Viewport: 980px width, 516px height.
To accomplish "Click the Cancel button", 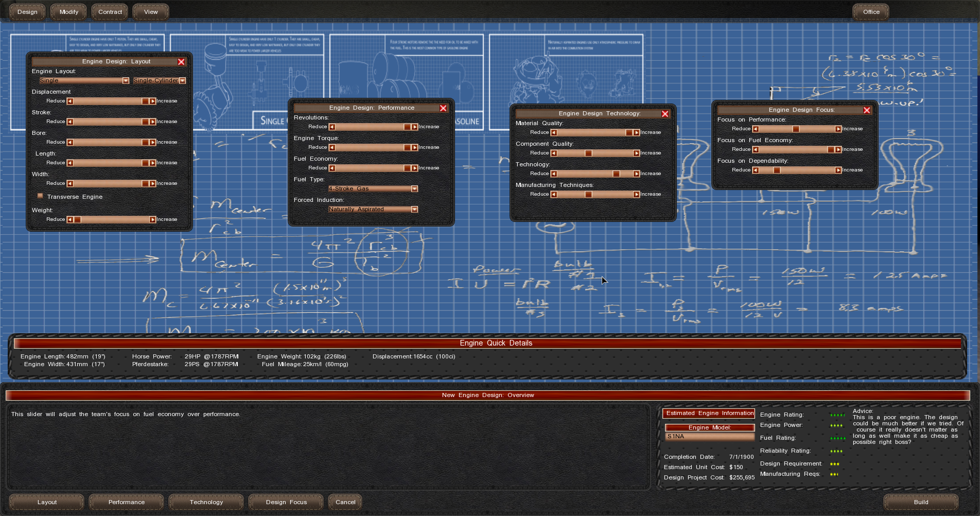I will coord(345,502).
